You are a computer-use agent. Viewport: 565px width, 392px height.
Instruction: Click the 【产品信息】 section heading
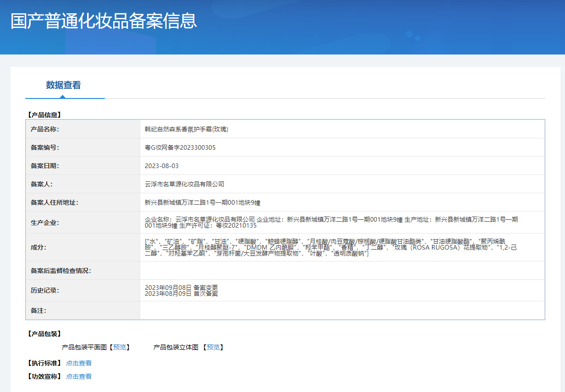point(44,114)
